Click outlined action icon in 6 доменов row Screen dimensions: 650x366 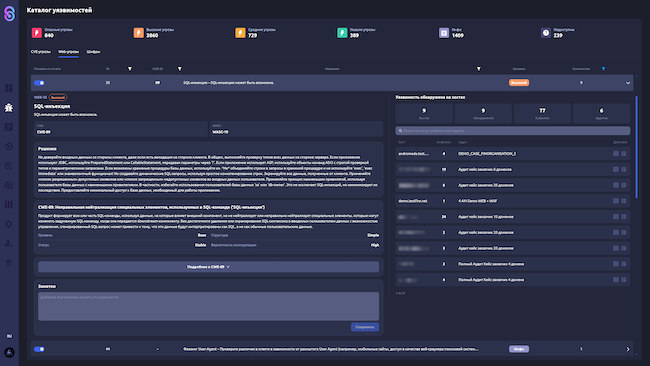click(x=623, y=170)
